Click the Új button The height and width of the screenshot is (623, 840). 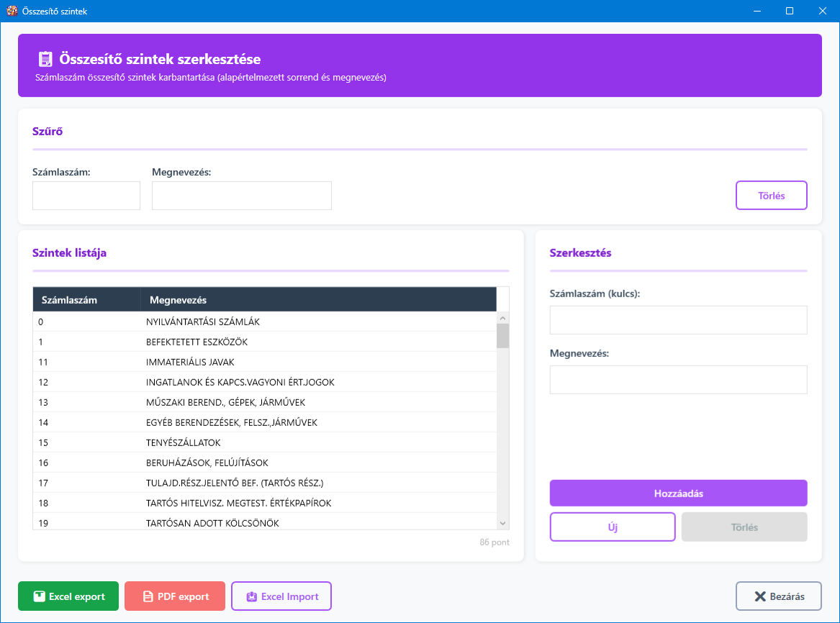pyautogui.click(x=613, y=527)
